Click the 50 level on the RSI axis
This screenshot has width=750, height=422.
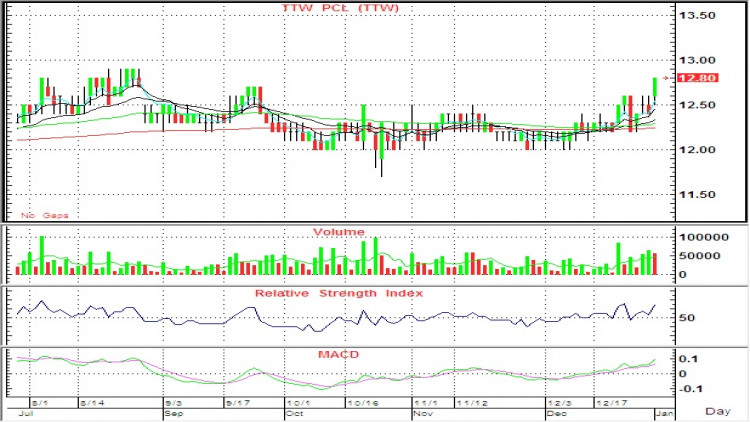pyautogui.click(x=686, y=319)
